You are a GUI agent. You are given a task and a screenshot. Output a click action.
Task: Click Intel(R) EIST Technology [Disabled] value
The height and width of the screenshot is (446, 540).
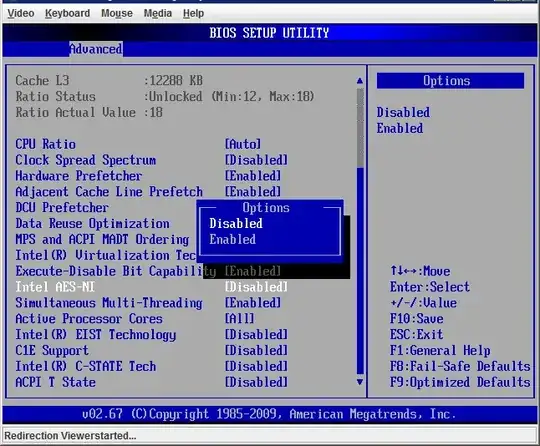click(x=256, y=335)
